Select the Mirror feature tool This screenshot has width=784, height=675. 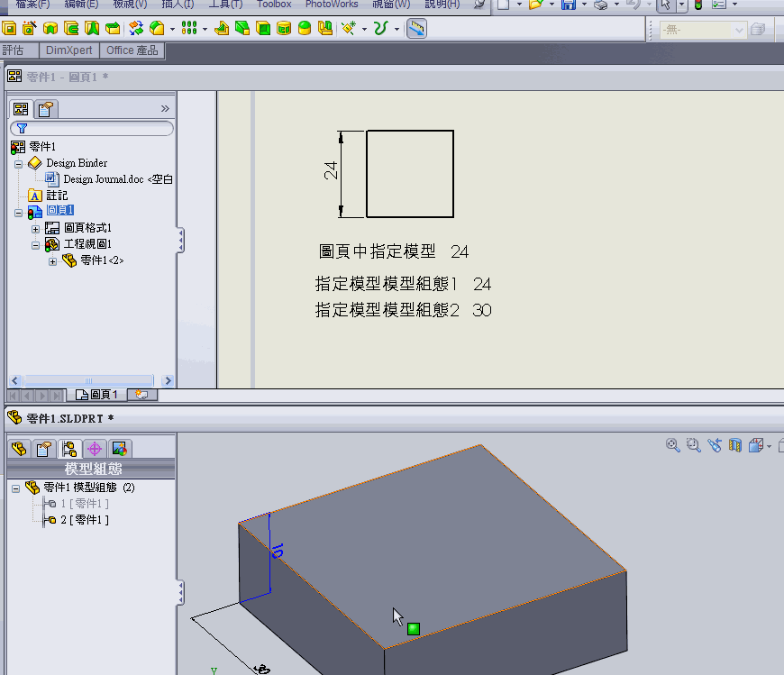[325, 29]
